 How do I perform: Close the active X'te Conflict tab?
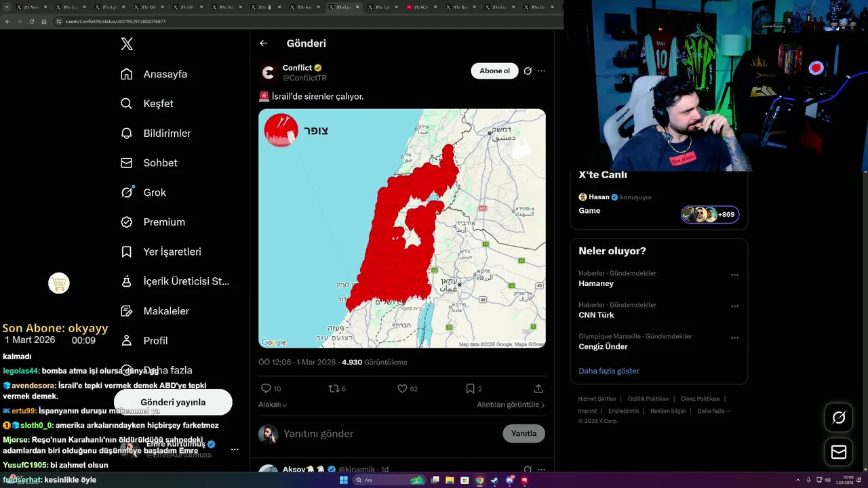pyautogui.click(x=358, y=7)
